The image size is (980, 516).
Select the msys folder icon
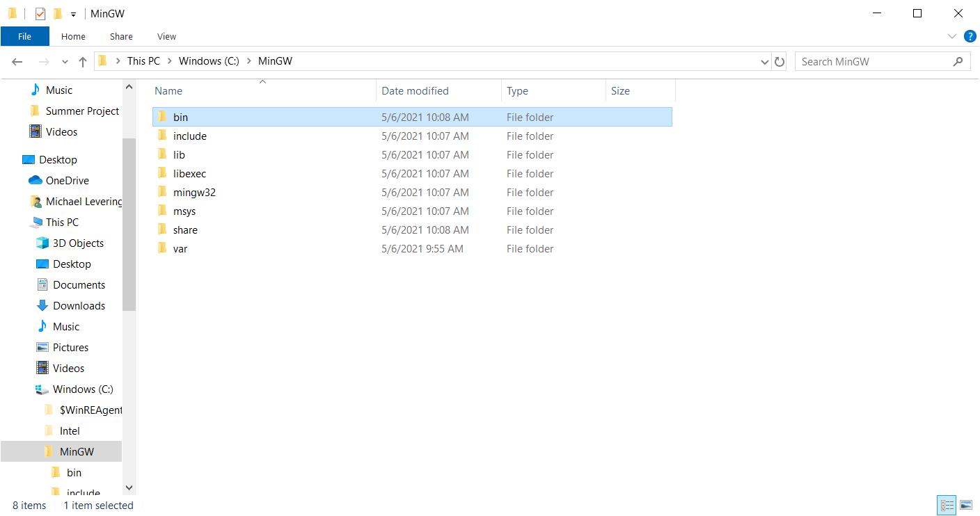pos(161,211)
